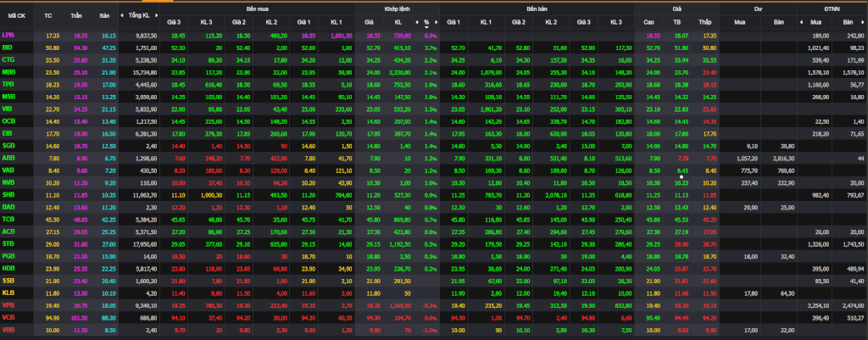Click the TC reference price header
868x340 pixels.
[x=48, y=16]
